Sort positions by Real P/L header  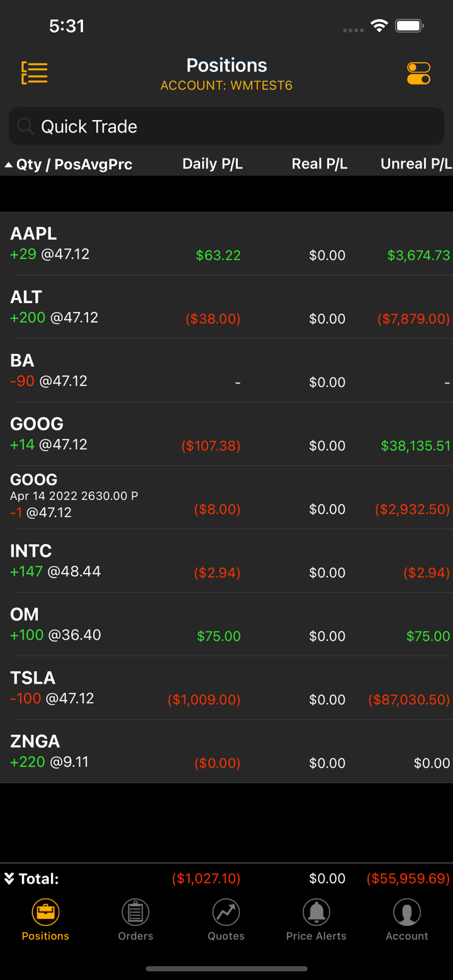(x=319, y=164)
